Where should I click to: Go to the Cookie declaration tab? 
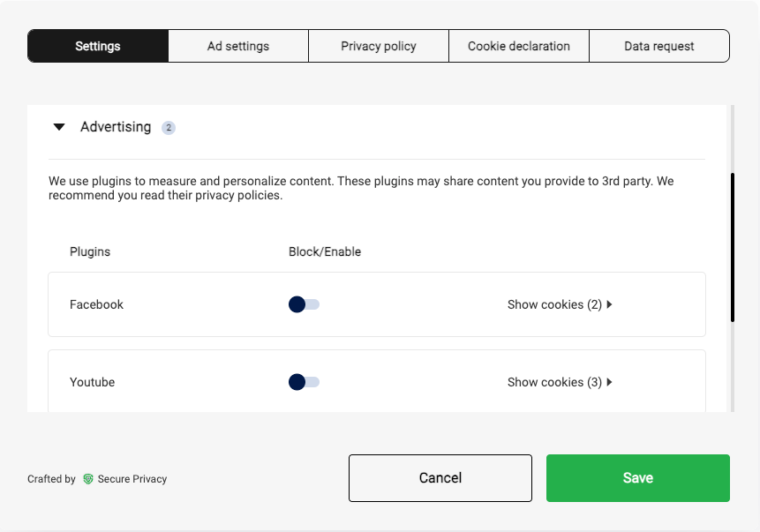click(519, 46)
